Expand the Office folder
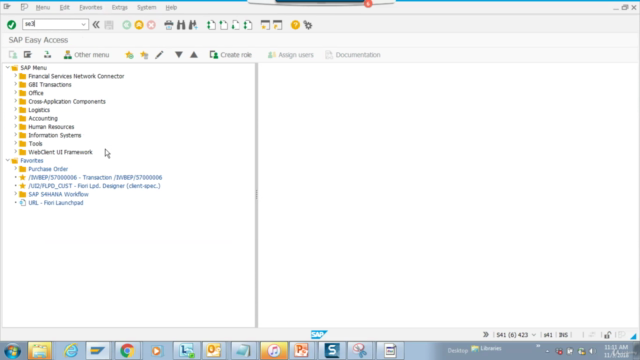640x360 pixels. tap(16, 93)
